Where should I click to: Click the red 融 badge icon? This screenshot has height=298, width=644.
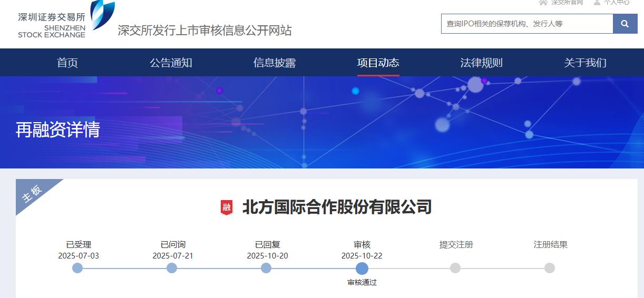tap(227, 207)
